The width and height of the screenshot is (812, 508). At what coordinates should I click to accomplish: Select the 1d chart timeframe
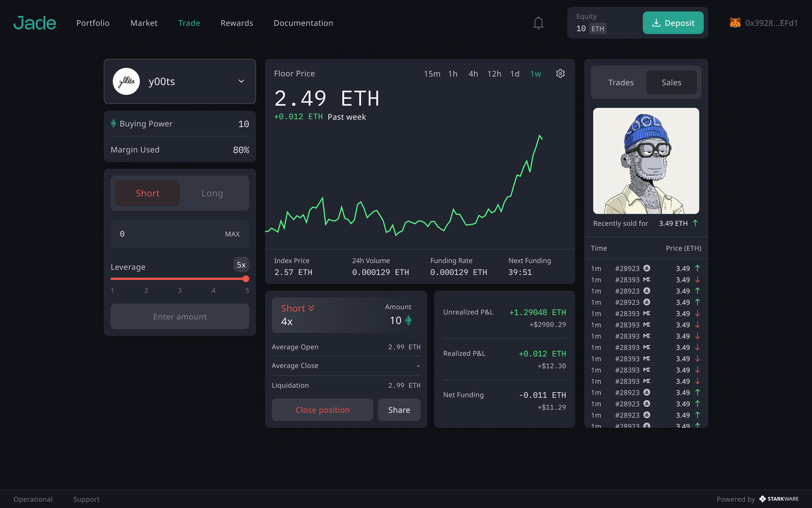[x=515, y=74]
